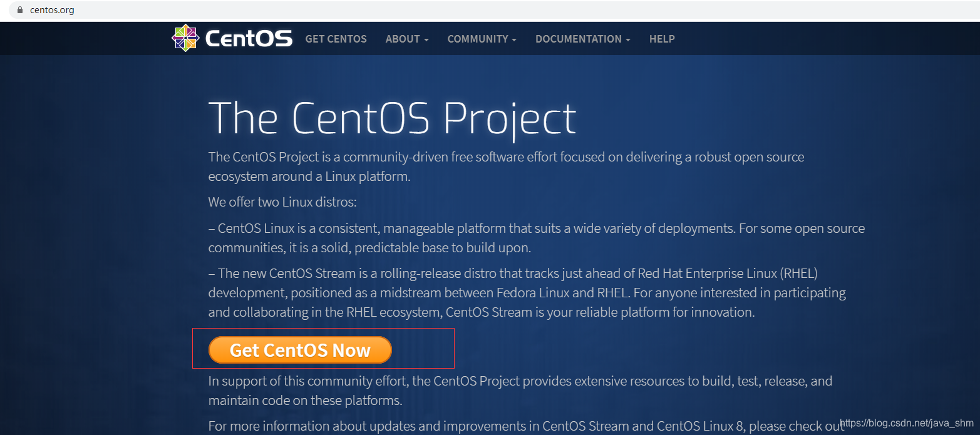Viewport: 980px width, 435px height.
Task: Click the paragraph starting "– The new CentOS Stream"
Action: pyautogui.click(x=527, y=292)
